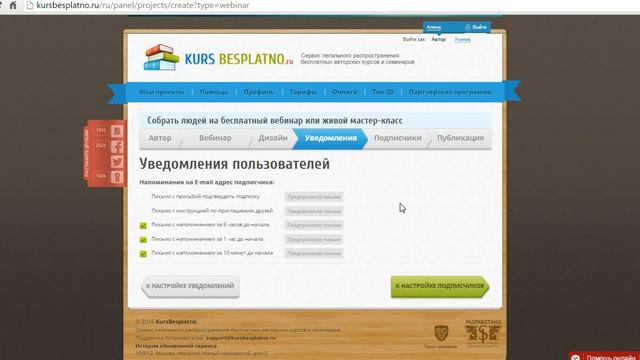
Task: Preview the 6-hour reminder email
Action: (313, 225)
